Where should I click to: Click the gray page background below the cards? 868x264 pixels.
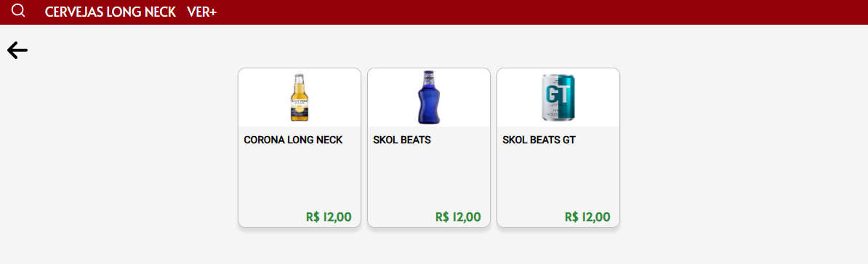(x=429, y=247)
